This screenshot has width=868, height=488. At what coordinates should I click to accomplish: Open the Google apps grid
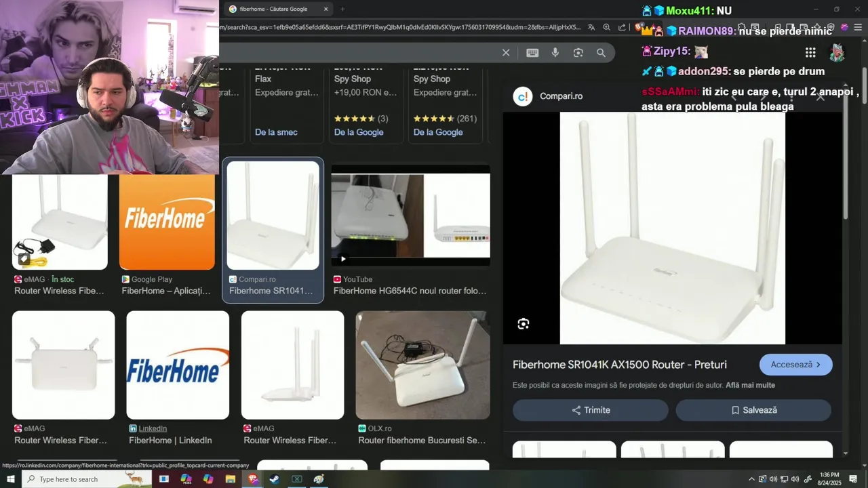[810, 52]
